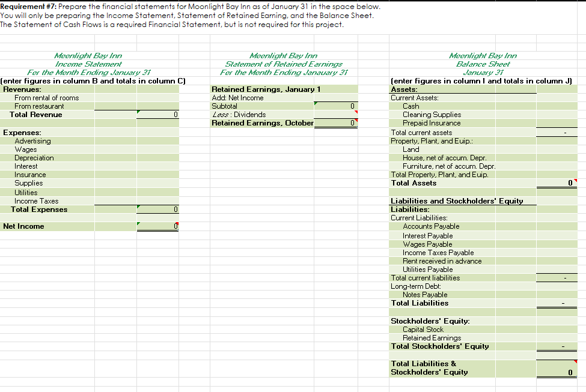Click the Net Income label
586x392 pixels.
[x=23, y=226]
